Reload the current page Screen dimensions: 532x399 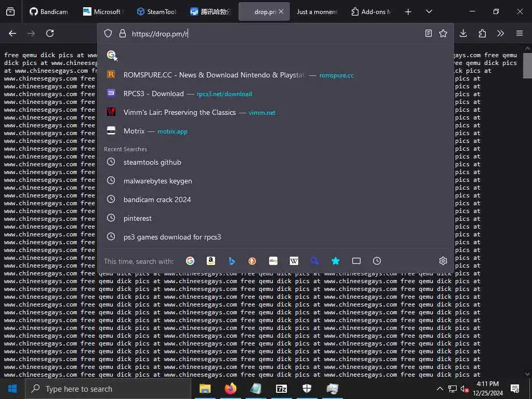pos(50,33)
